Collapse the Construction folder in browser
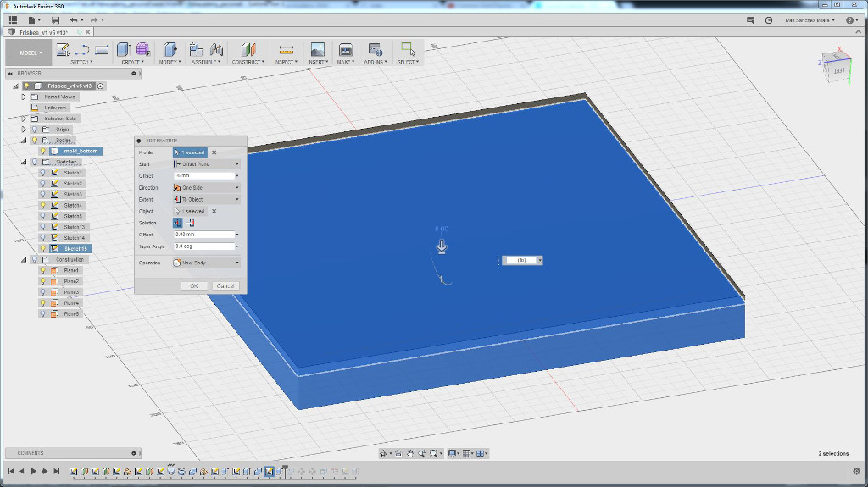 coord(24,259)
